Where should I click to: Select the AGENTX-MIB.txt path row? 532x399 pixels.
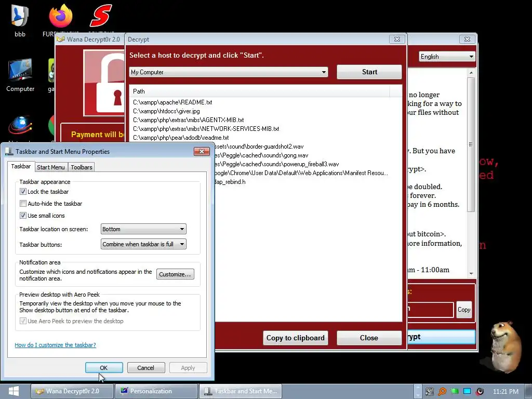(188, 120)
